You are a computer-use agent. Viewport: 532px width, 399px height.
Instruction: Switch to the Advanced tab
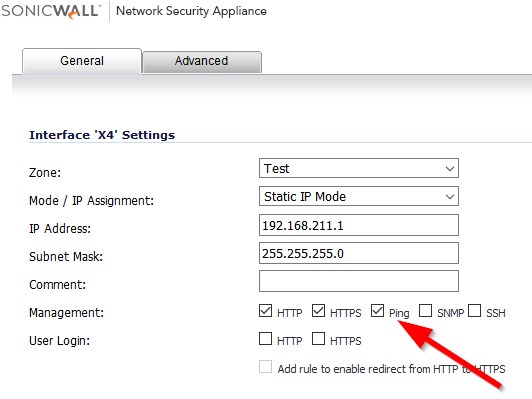point(202,61)
